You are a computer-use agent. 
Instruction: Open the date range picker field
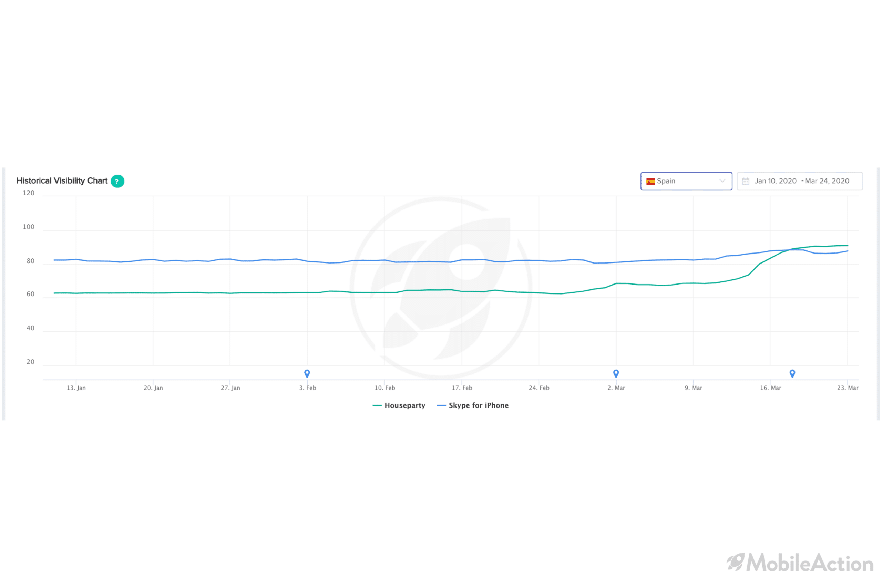click(800, 181)
